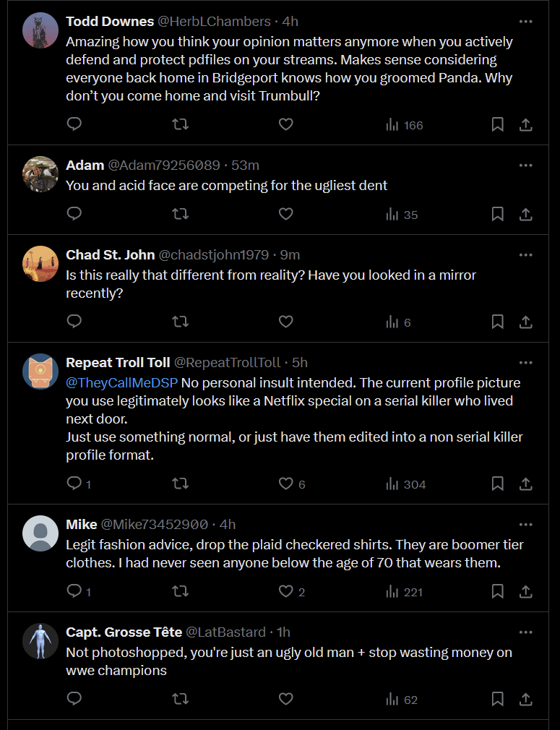The width and height of the screenshot is (560, 730).
Task: Open more options menu on Adam's tweet
Action: pos(525,166)
